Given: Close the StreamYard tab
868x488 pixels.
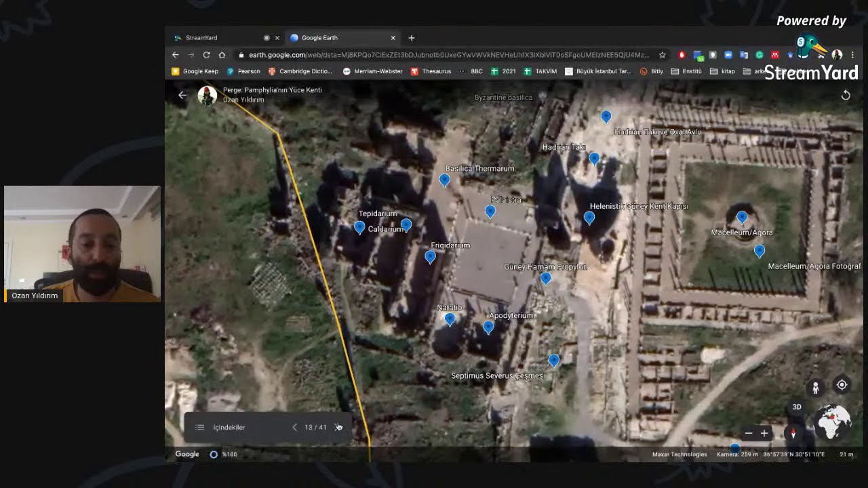Looking at the screenshot, I should pos(277,38).
